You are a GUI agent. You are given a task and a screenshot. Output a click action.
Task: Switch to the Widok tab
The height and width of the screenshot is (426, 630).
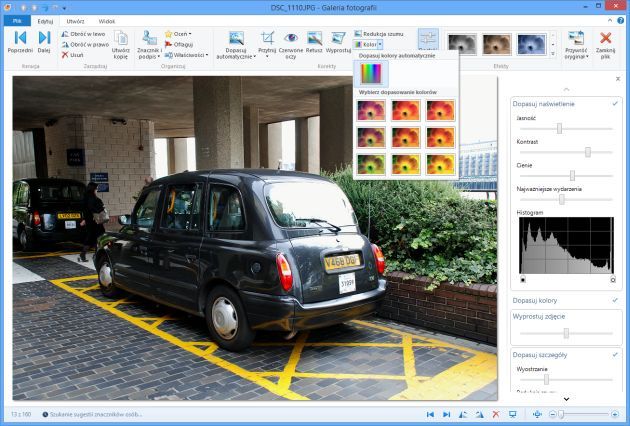(106, 21)
